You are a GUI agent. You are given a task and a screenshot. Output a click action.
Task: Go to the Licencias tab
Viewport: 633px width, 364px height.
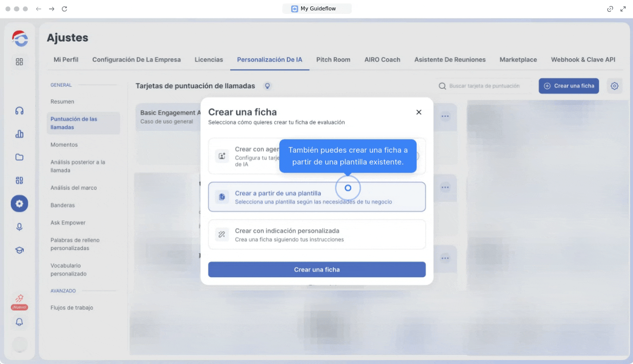pyautogui.click(x=208, y=60)
